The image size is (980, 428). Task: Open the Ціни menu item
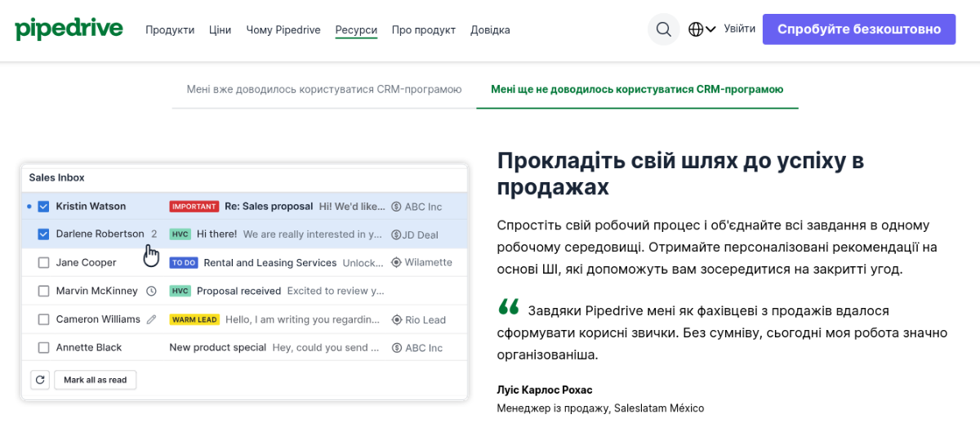coord(220,29)
